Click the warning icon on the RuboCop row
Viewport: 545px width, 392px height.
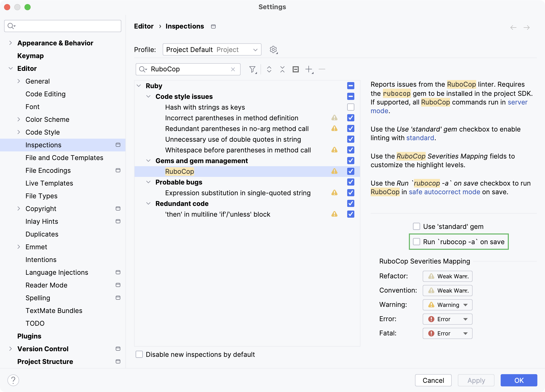pos(334,171)
